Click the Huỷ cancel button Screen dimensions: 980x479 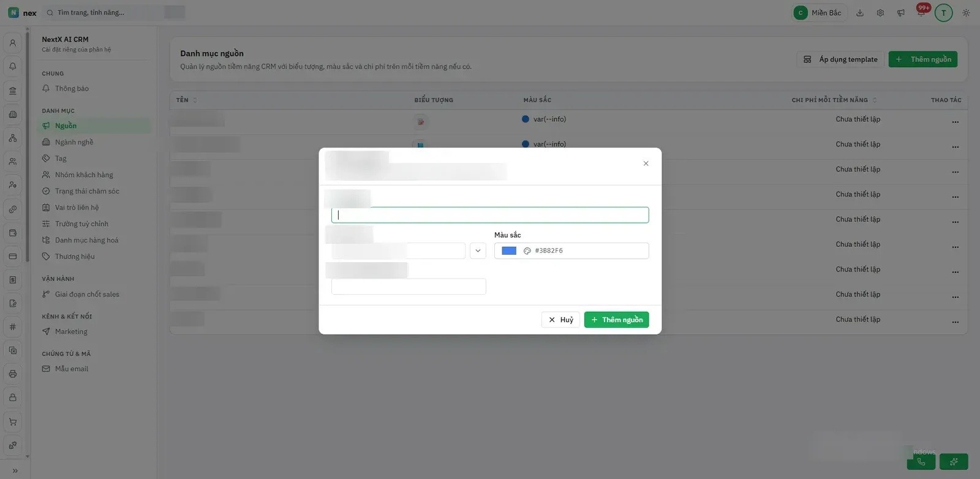coord(560,320)
